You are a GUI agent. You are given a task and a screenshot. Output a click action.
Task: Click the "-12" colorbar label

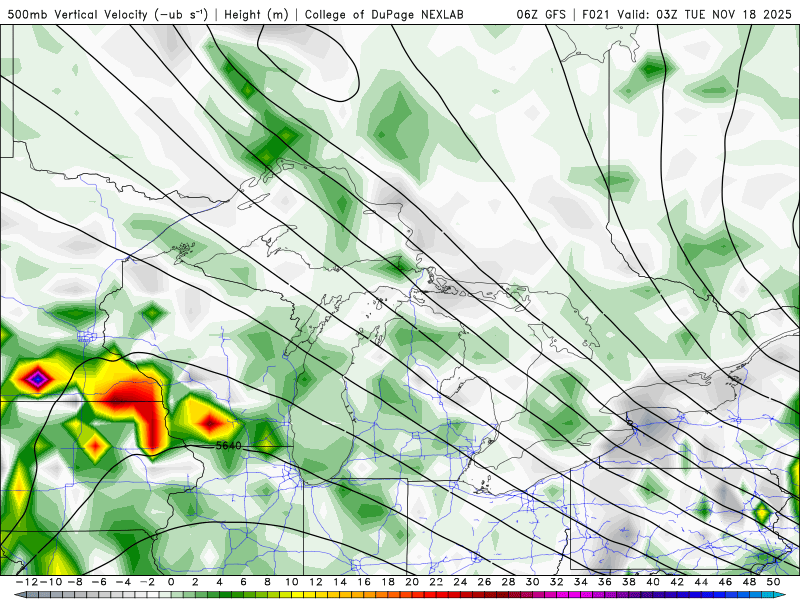click(x=26, y=582)
